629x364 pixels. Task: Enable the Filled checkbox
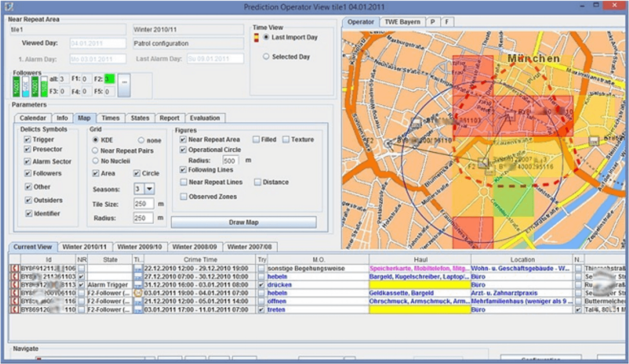click(256, 139)
